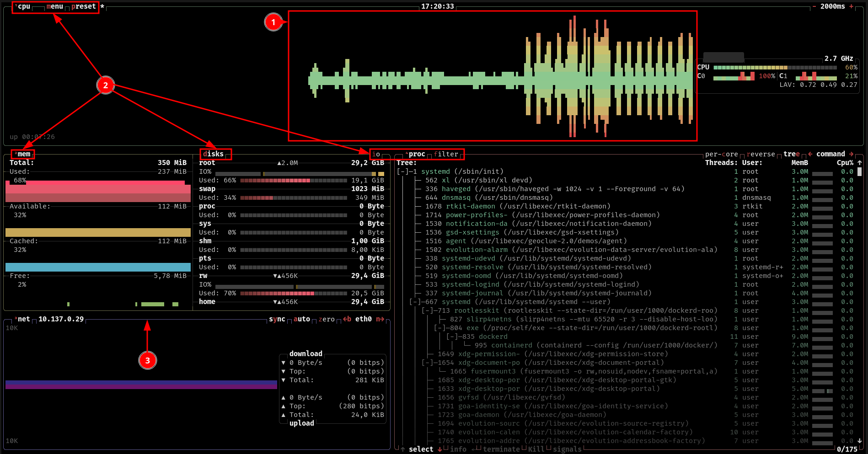Select the 1516 agent geoclue process row
This screenshot has width=868, height=454.
point(626,241)
